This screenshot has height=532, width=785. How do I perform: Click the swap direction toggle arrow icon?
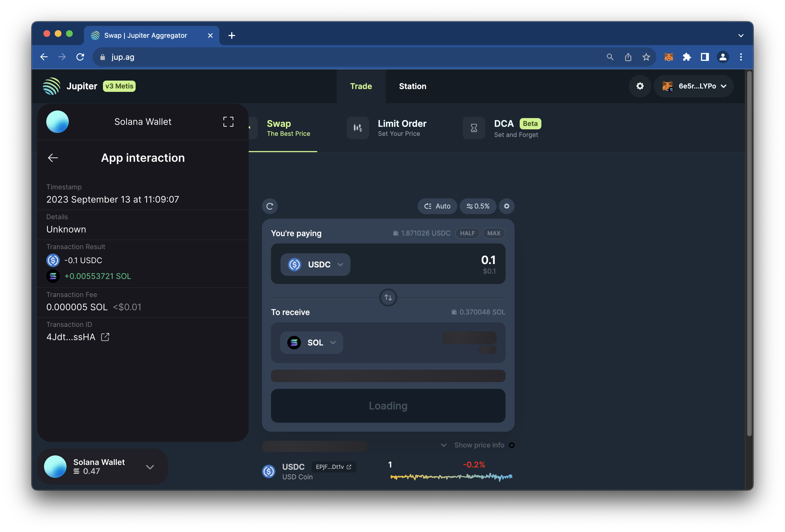click(x=388, y=298)
